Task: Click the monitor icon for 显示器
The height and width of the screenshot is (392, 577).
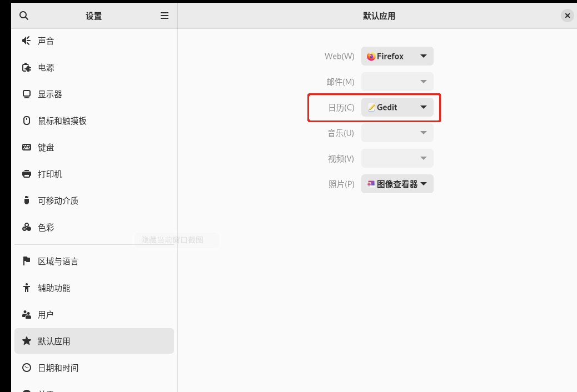Action: 27,94
